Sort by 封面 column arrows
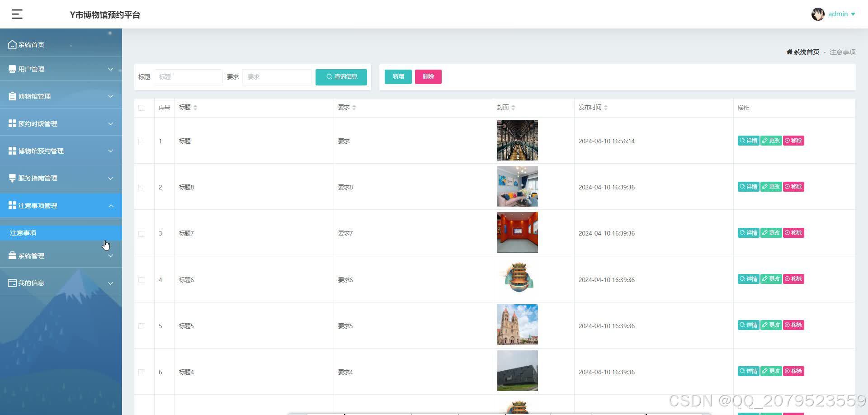 [513, 108]
